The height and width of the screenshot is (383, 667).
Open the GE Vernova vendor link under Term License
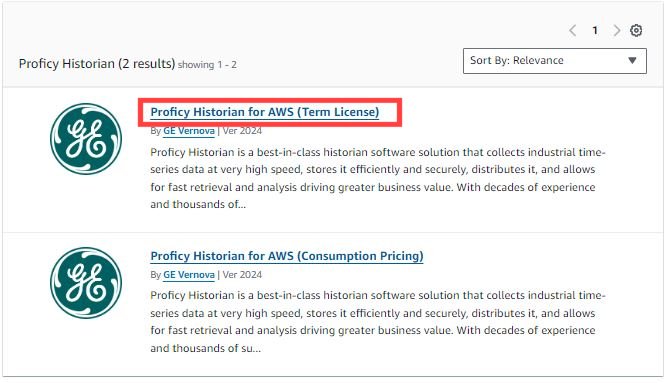click(x=189, y=131)
